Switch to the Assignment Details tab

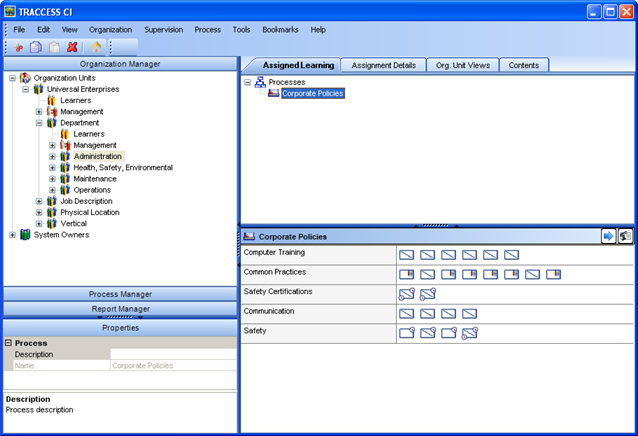coord(384,65)
